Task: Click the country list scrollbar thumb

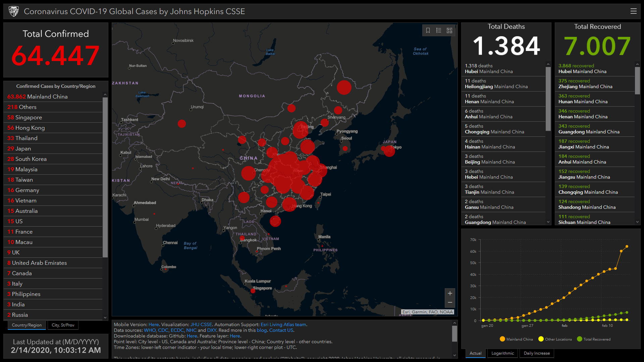Action: pos(105,177)
